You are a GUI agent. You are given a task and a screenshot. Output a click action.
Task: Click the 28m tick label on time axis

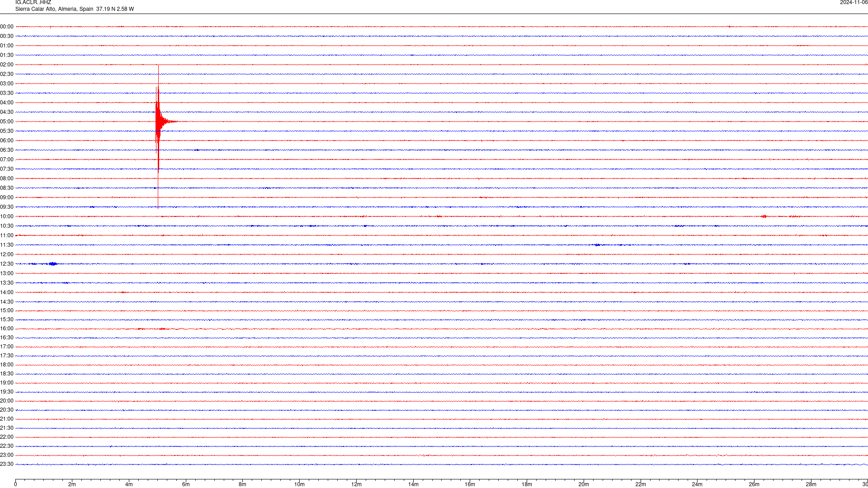811,484
